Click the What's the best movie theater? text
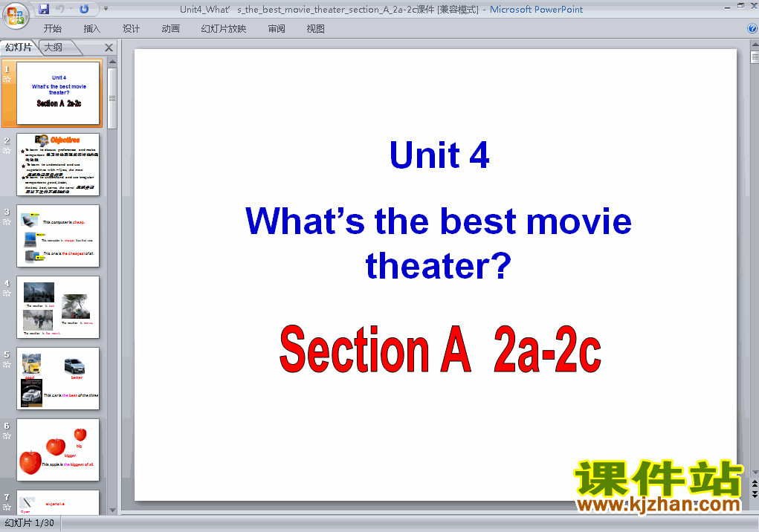Image resolution: width=759 pixels, height=532 pixels. [x=439, y=243]
